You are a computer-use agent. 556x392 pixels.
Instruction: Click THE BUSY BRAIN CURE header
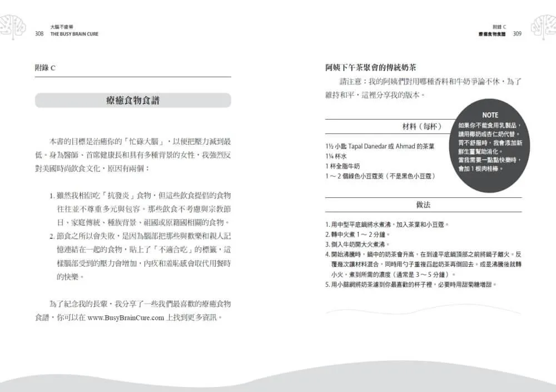click(74, 34)
